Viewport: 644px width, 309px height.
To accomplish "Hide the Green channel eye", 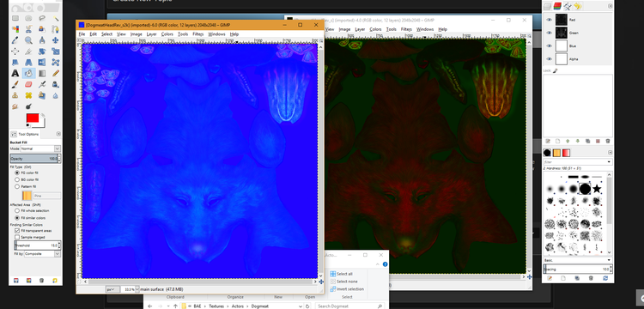I will tap(549, 33).
